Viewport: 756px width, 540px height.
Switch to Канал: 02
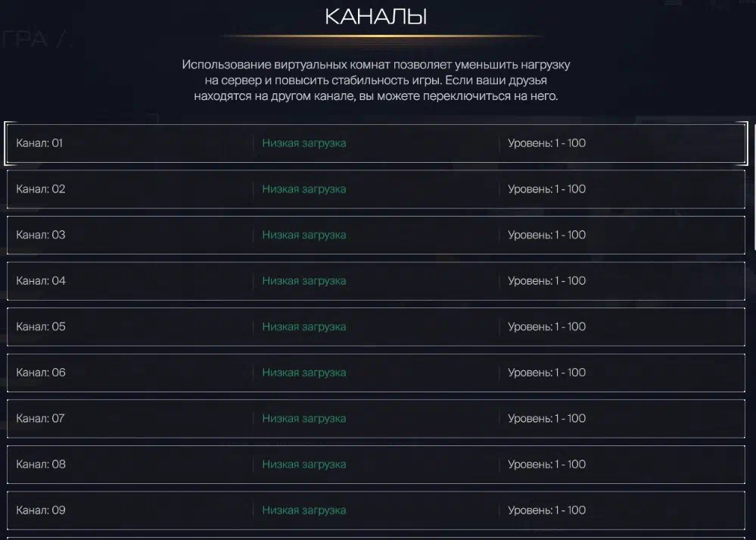pos(376,189)
